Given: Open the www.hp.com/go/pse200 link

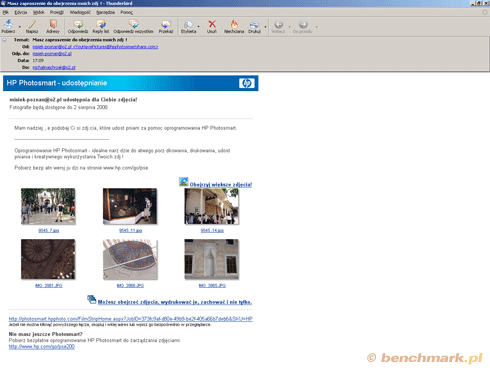Looking at the screenshot, I should click(42, 346).
